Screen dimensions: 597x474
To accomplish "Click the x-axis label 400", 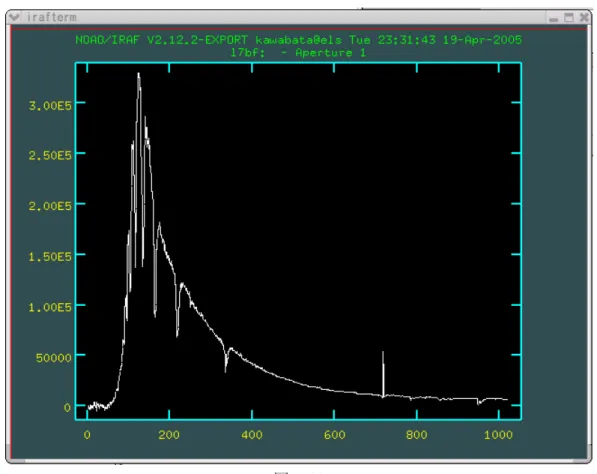I will click(x=252, y=434).
